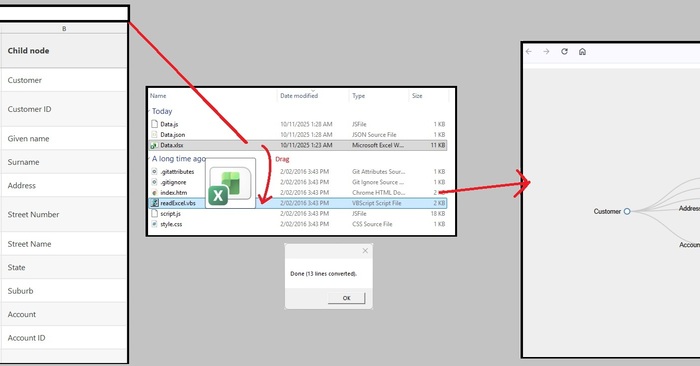Click 'Git Ignore Source ...' type text
The height and width of the screenshot is (366, 700).
(378, 182)
